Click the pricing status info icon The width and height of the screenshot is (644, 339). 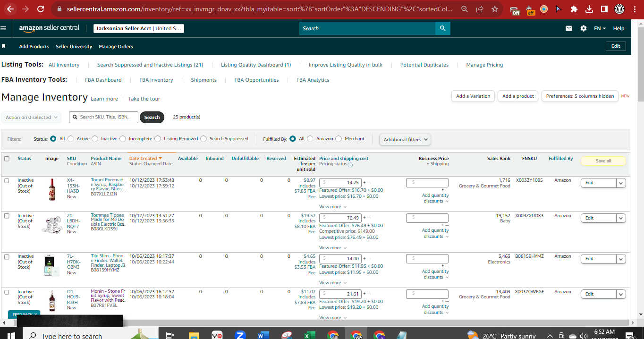[x=350, y=165]
